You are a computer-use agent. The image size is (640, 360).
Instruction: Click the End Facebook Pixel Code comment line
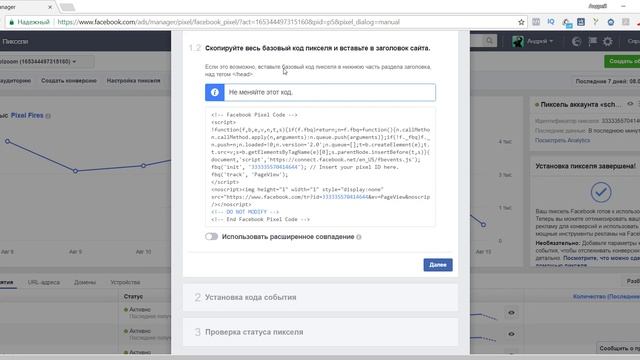(x=260, y=219)
